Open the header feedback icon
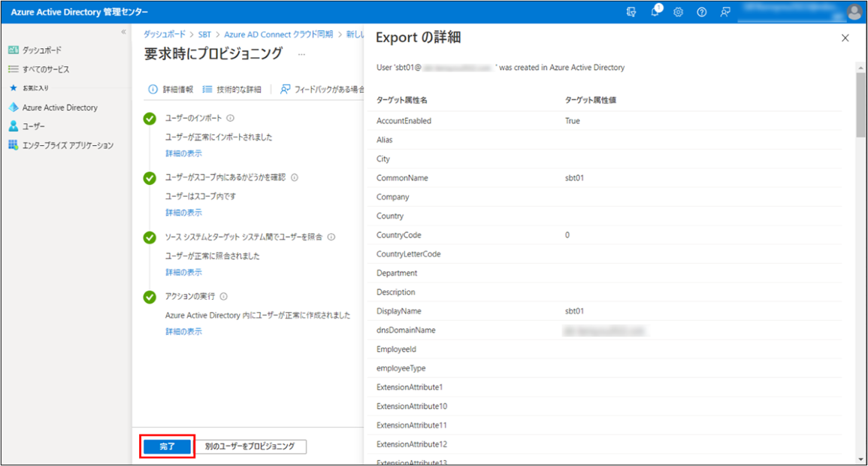This screenshot has height=466, width=868. pyautogui.click(x=725, y=12)
